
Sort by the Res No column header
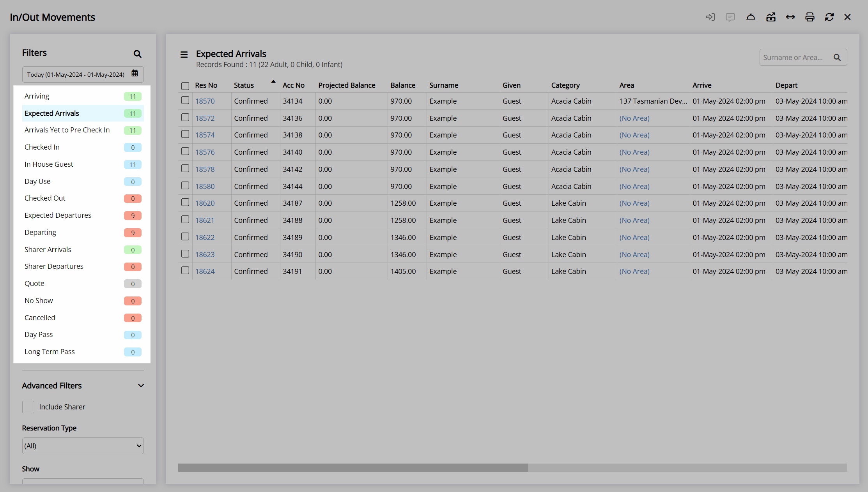pyautogui.click(x=206, y=85)
